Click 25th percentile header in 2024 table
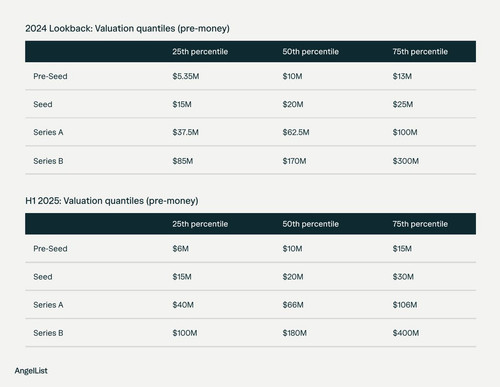 pos(200,52)
